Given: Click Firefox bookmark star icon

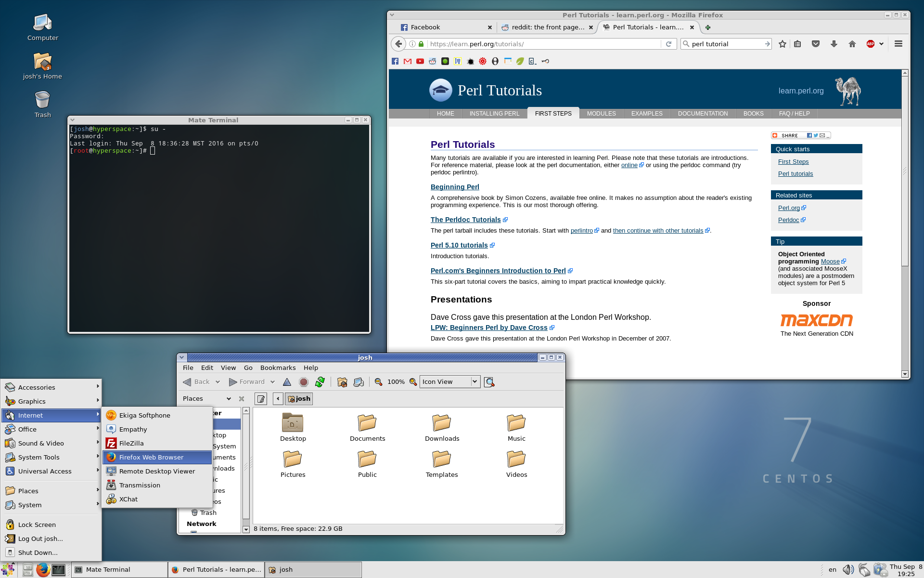Looking at the screenshot, I should 783,44.
